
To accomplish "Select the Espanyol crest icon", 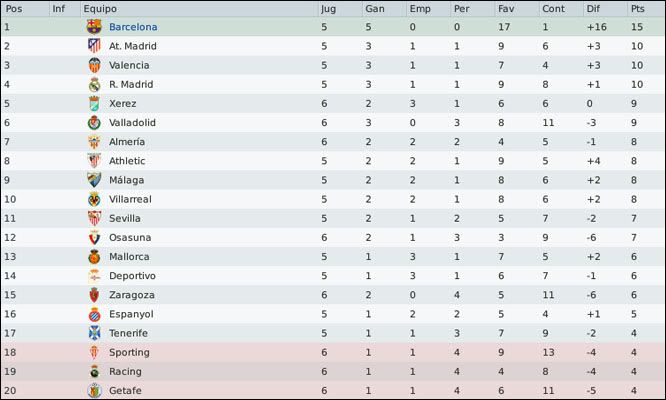I will (94, 314).
